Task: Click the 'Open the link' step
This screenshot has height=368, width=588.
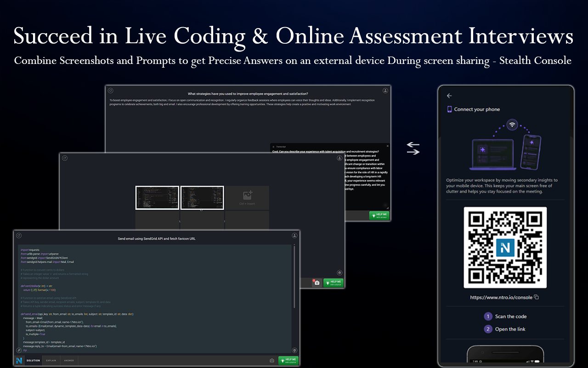Action: click(x=505, y=329)
